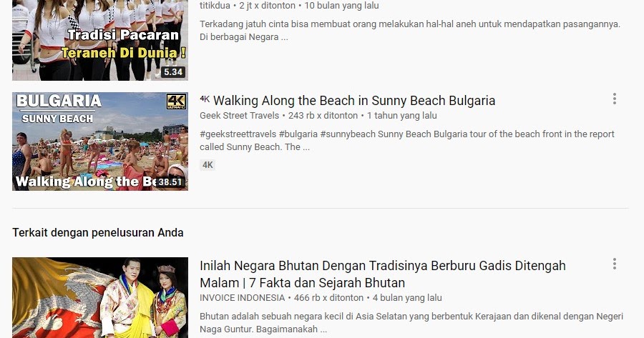Visit the titikdua channel
The image size is (644, 338).
[215, 6]
